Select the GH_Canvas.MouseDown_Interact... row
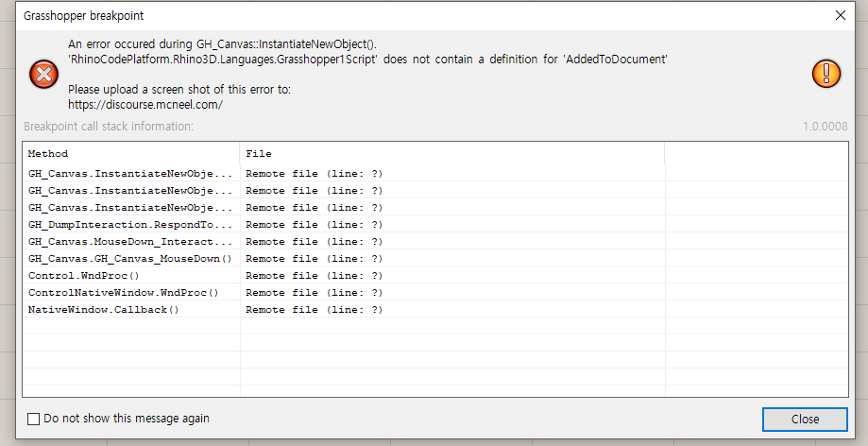The height and width of the screenshot is (446, 868). pos(129,242)
